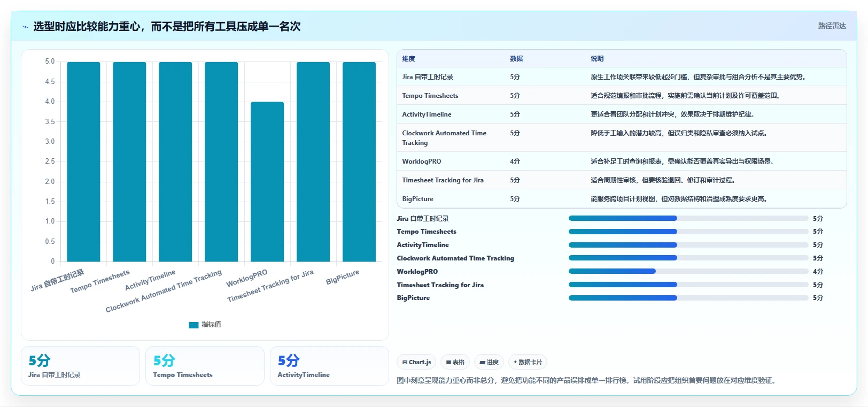868x407 pixels.
Task: Click the WorklogPRO axis label under the chart
Action: (x=247, y=278)
